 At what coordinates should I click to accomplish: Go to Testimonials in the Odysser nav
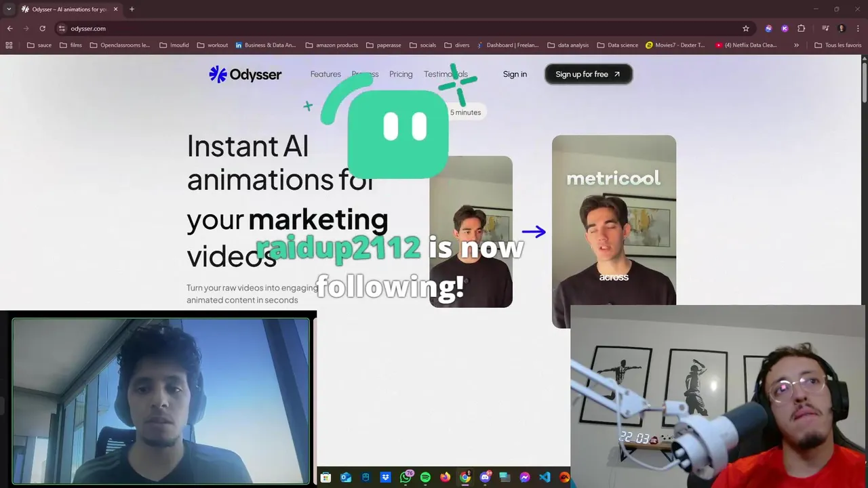pos(446,74)
